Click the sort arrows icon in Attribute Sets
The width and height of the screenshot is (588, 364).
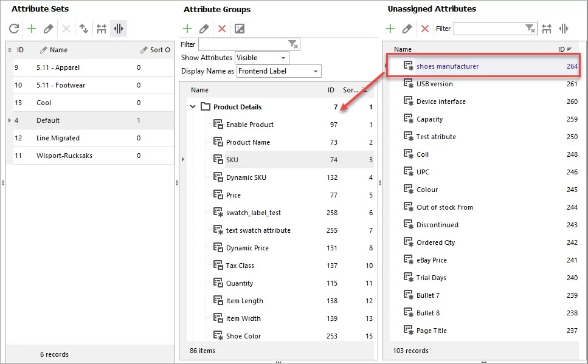click(84, 29)
